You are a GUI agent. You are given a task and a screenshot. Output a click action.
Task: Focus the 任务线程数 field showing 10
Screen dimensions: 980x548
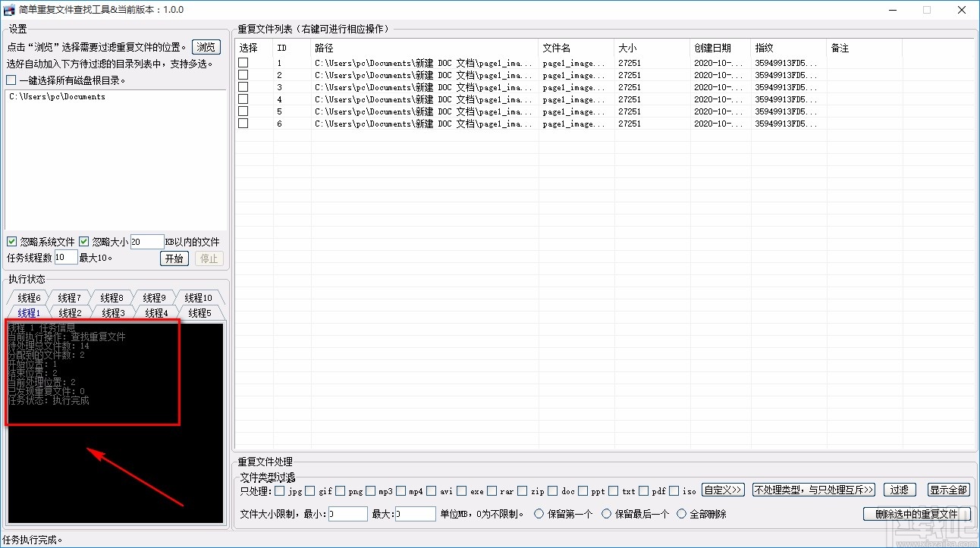[x=65, y=258]
